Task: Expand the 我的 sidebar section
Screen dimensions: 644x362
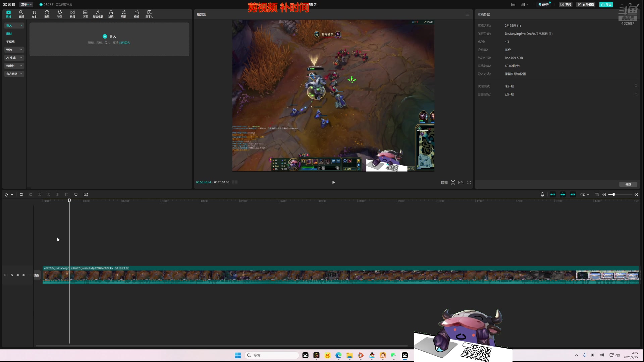Action: coord(14,50)
